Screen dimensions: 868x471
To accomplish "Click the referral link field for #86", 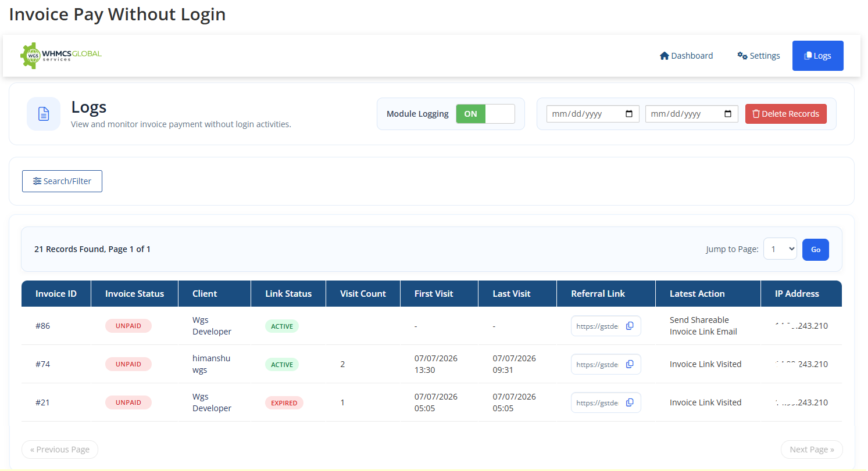I will point(606,326).
